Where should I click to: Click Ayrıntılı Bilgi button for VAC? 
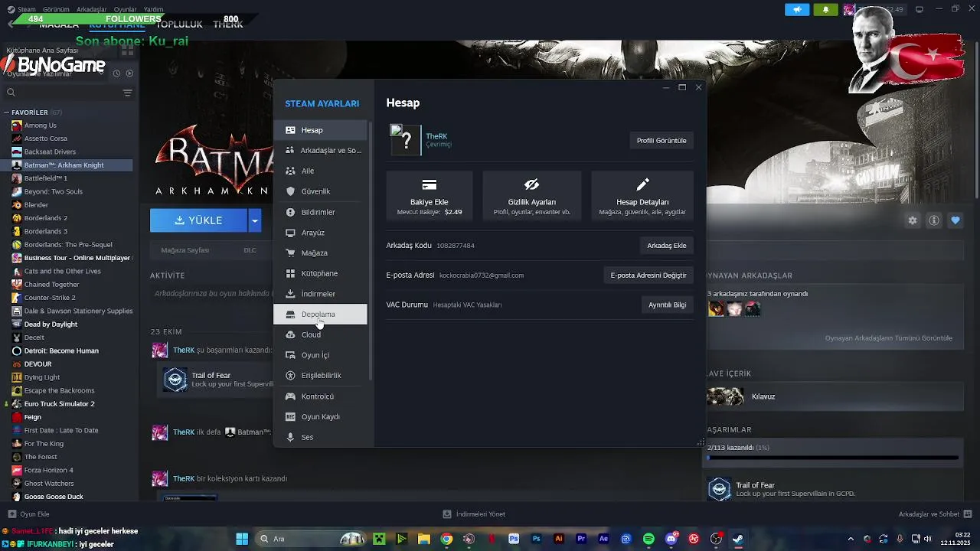tap(668, 305)
